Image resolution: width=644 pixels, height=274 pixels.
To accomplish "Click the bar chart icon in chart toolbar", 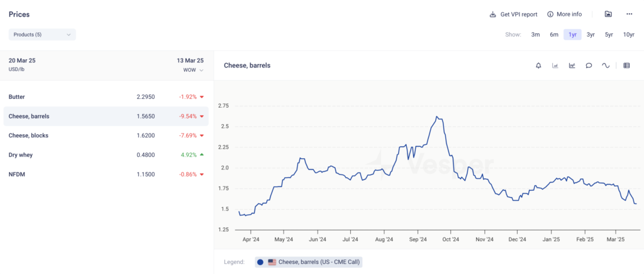I will click(x=555, y=66).
